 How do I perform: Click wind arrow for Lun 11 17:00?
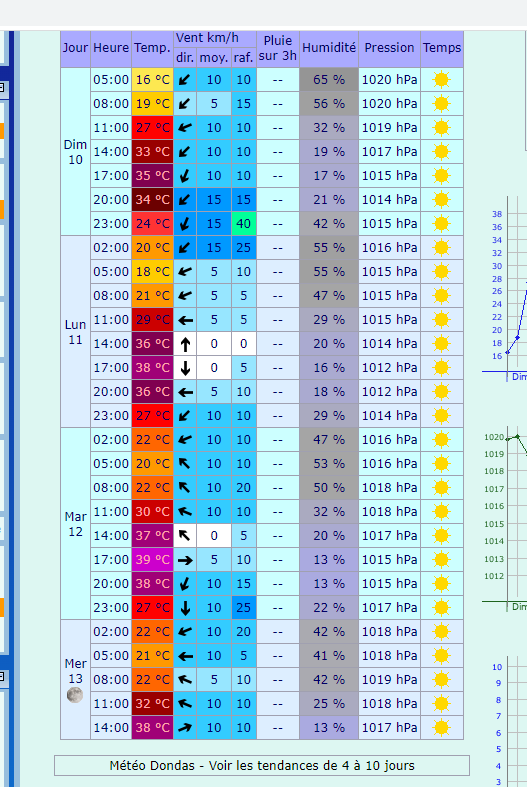click(185, 368)
